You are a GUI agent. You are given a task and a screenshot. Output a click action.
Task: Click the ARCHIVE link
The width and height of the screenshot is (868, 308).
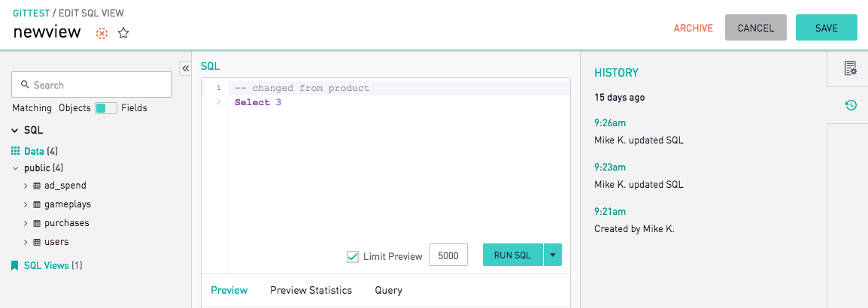pyautogui.click(x=693, y=29)
